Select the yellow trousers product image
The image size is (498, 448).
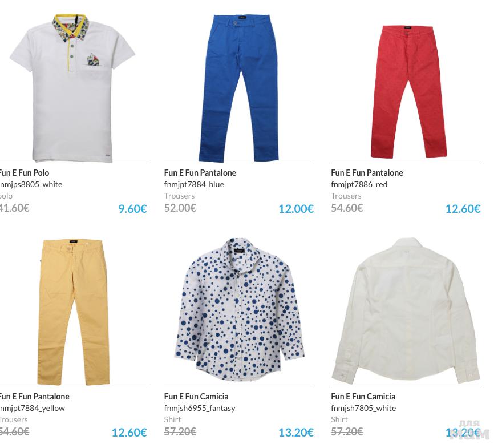[74, 312]
